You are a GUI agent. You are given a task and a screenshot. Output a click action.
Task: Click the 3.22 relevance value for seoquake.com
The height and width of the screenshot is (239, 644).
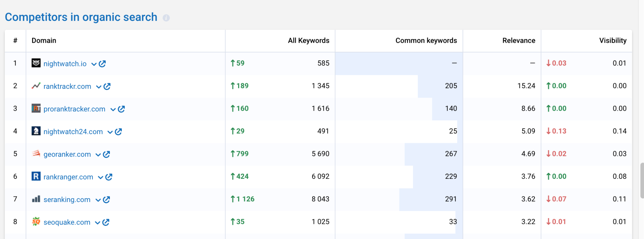[528, 222]
